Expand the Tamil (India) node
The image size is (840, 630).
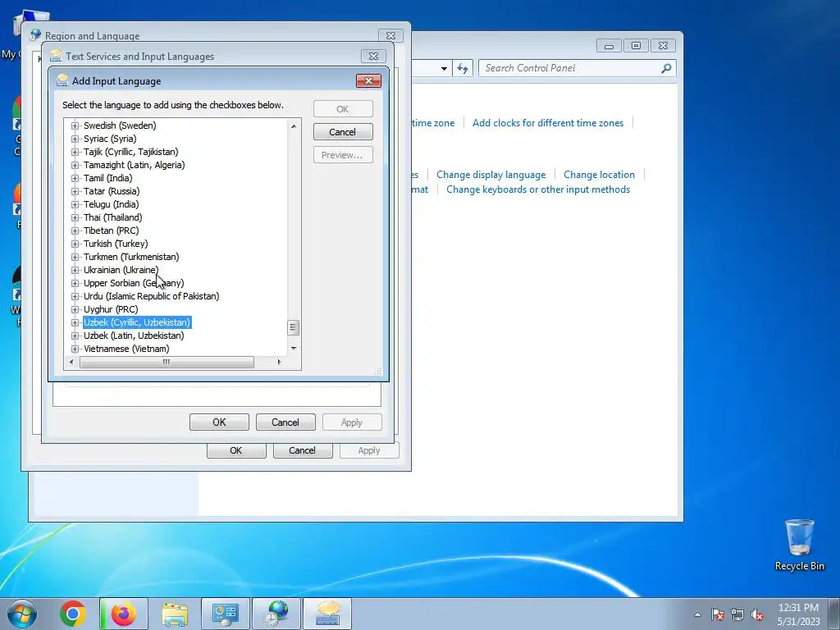pyautogui.click(x=75, y=178)
